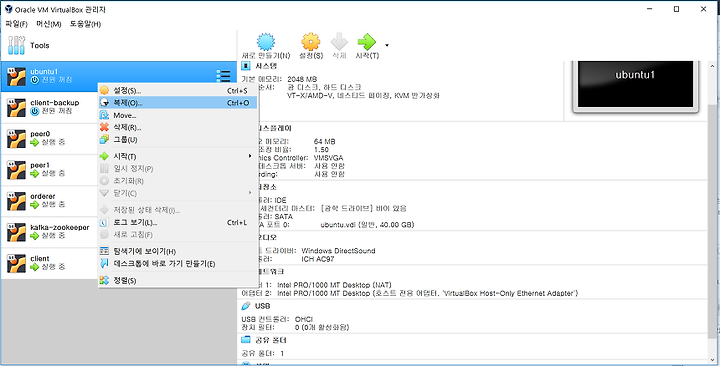The width and height of the screenshot is (720, 366).
Task: Click the peer1 VM icon
Action: coord(16,170)
